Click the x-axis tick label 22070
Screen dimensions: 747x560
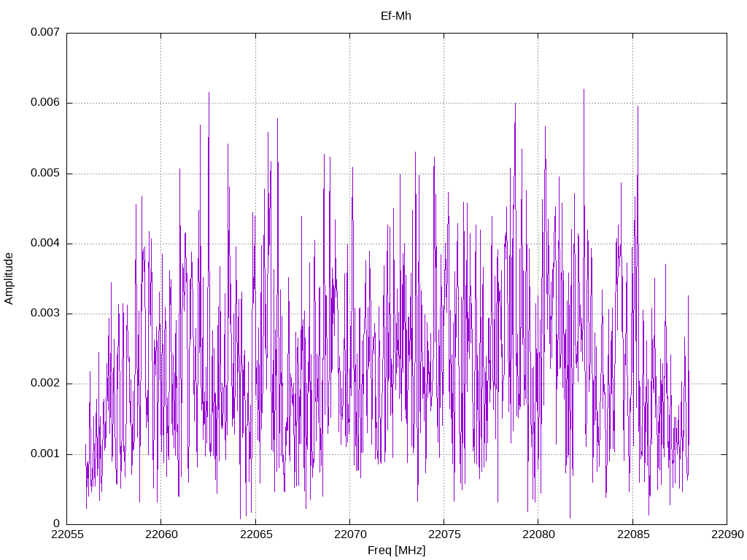pyautogui.click(x=349, y=534)
